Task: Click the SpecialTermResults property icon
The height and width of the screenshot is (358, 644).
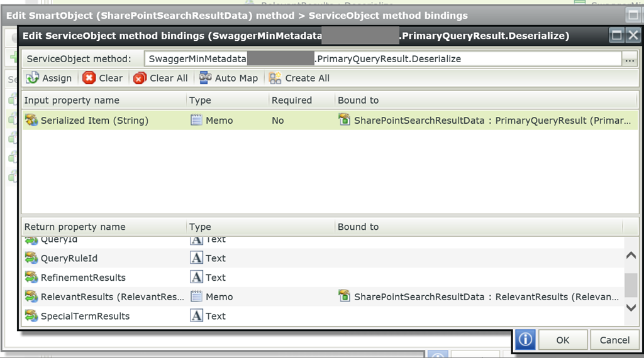Action: tap(31, 316)
